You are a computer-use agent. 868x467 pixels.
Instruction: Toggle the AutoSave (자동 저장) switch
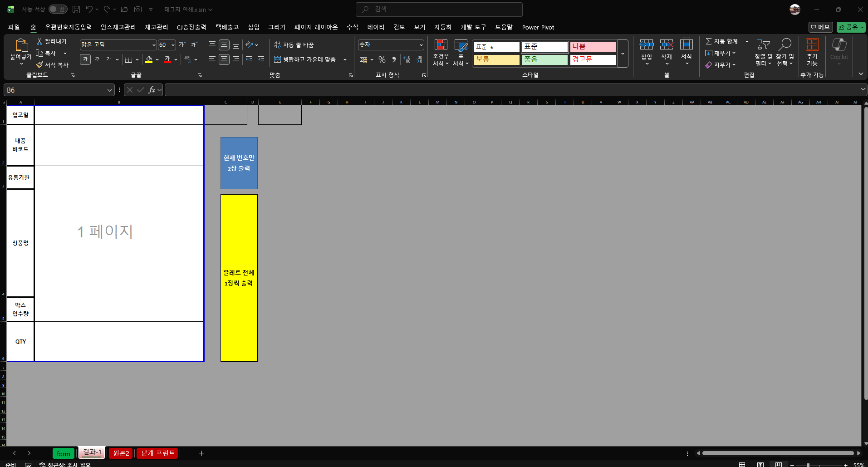tap(58, 9)
